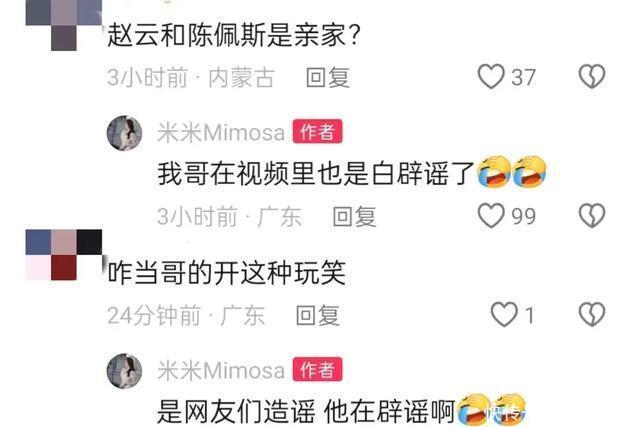Like the 赵云和陈佩斯 comment with 37 likes
The width and height of the screenshot is (640, 427).
(491, 76)
